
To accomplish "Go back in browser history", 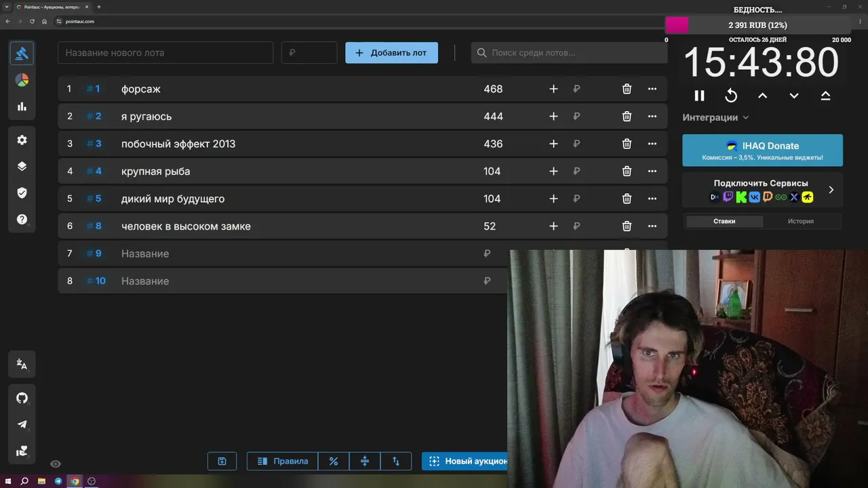I will (7, 21).
